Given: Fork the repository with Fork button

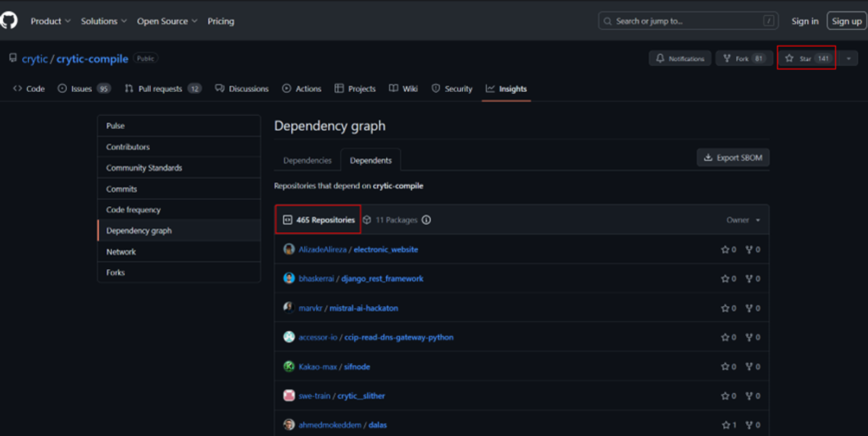Looking at the screenshot, I should coord(744,58).
